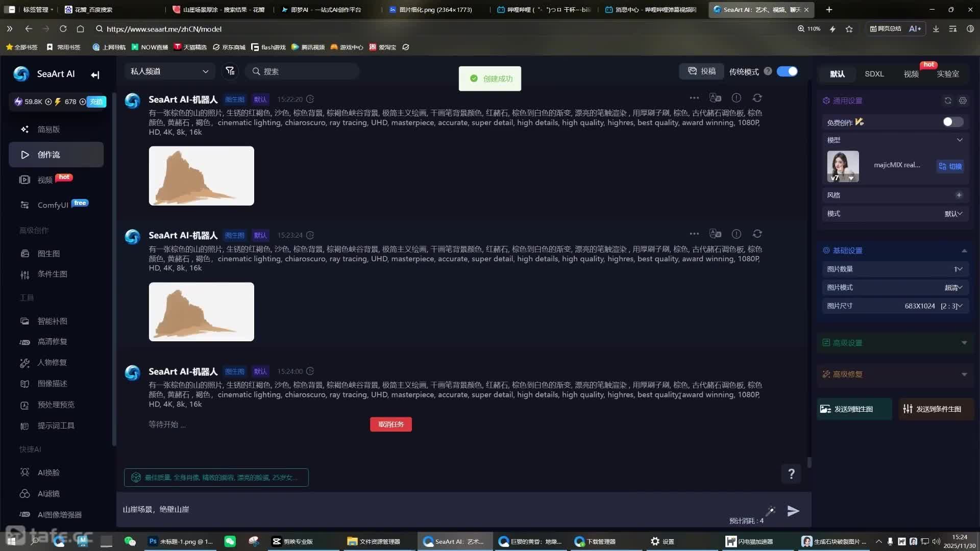Click the generated mountain image thumbnail
This screenshot has width=980, height=551.
pyautogui.click(x=201, y=176)
